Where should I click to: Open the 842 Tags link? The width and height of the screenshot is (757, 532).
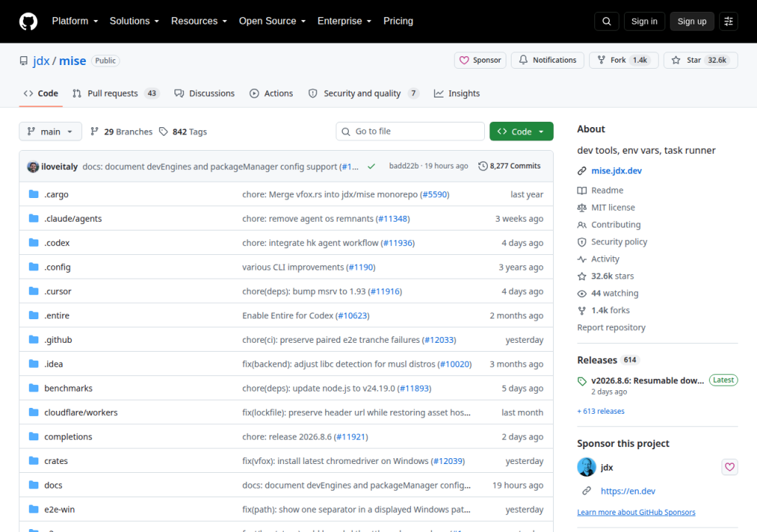183,132
